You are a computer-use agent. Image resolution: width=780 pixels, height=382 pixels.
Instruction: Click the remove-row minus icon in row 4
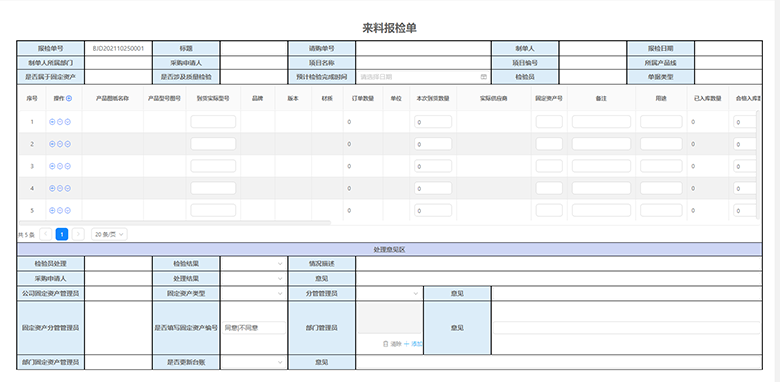(x=60, y=188)
